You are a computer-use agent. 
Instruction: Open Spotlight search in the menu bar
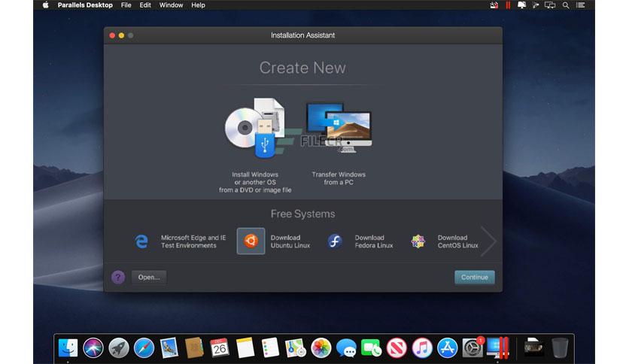point(565,5)
